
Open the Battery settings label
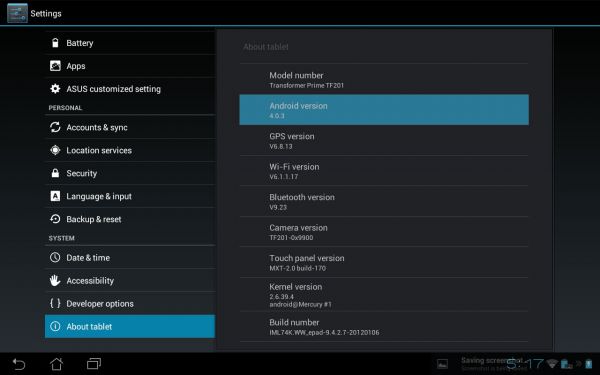[x=80, y=43]
